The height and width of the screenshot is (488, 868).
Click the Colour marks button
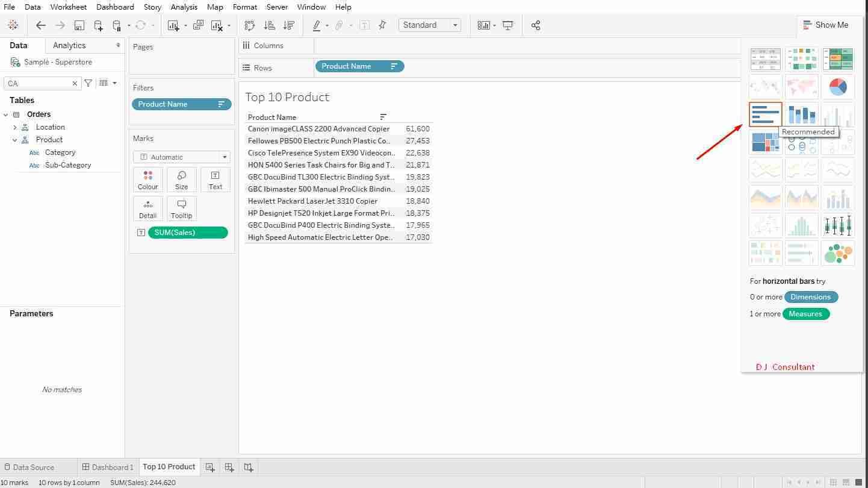click(147, 180)
